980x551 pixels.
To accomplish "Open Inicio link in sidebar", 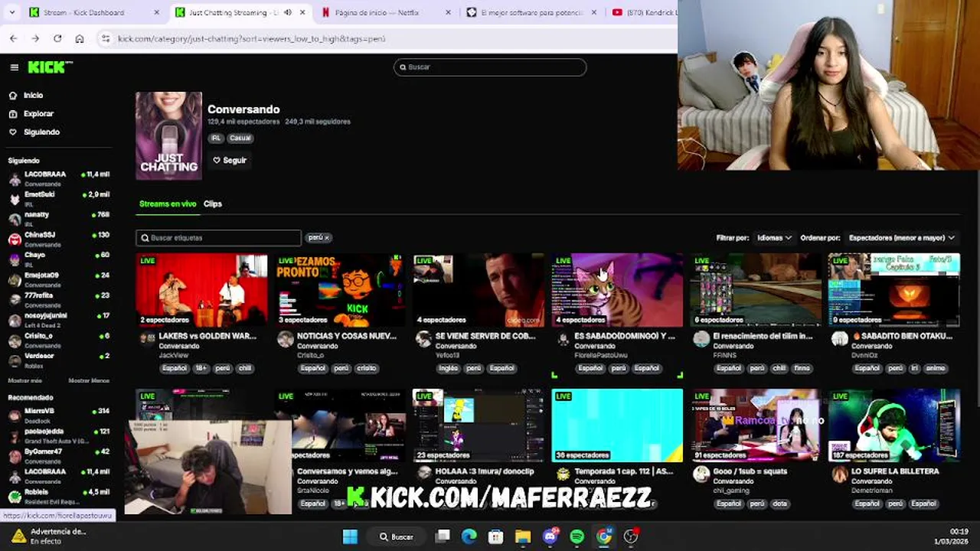I will pos(33,96).
